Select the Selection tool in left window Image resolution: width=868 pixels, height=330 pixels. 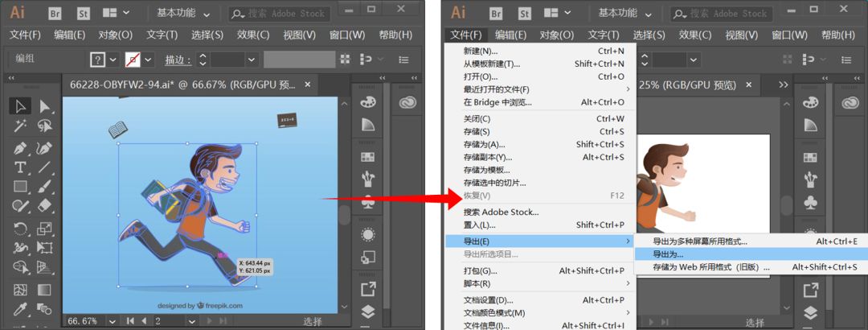click(20, 106)
